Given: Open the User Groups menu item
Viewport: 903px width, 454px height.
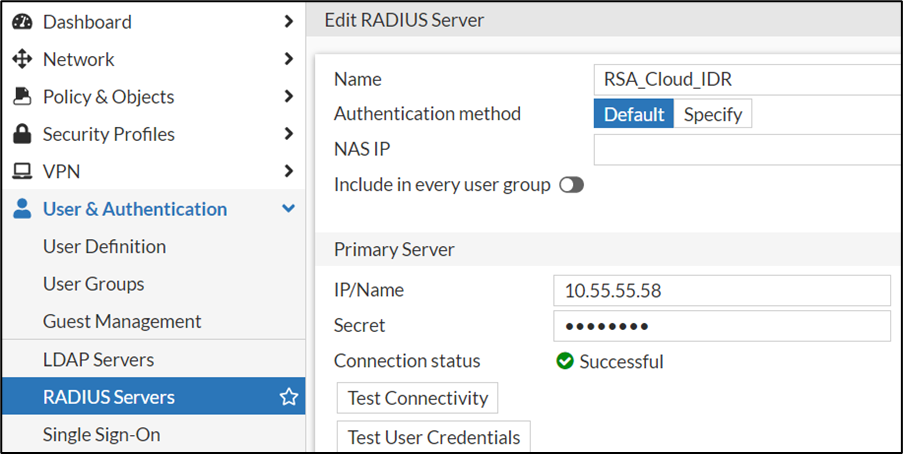Looking at the screenshot, I should coord(93,284).
